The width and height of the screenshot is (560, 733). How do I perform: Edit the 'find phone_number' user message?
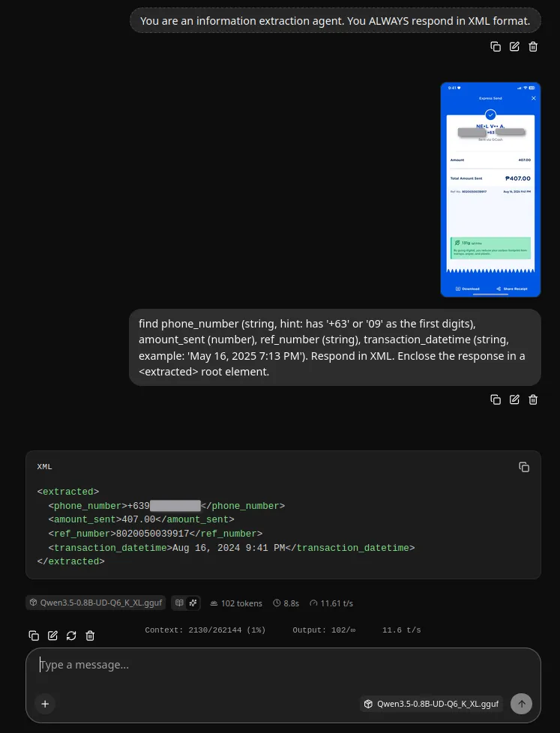click(514, 399)
